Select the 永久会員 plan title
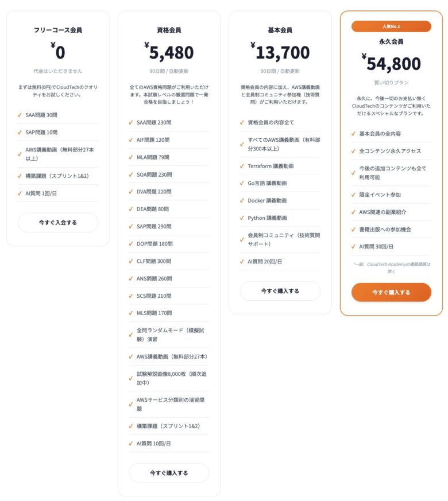This screenshot has width=448, height=501. pos(391,41)
